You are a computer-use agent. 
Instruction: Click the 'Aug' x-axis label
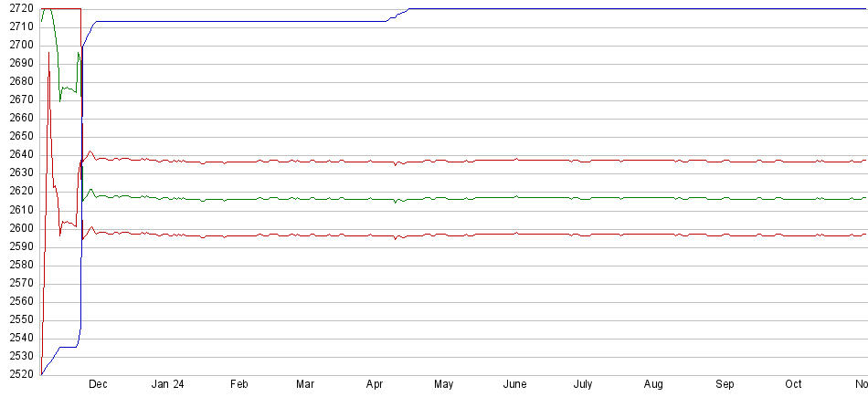point(654,384)
